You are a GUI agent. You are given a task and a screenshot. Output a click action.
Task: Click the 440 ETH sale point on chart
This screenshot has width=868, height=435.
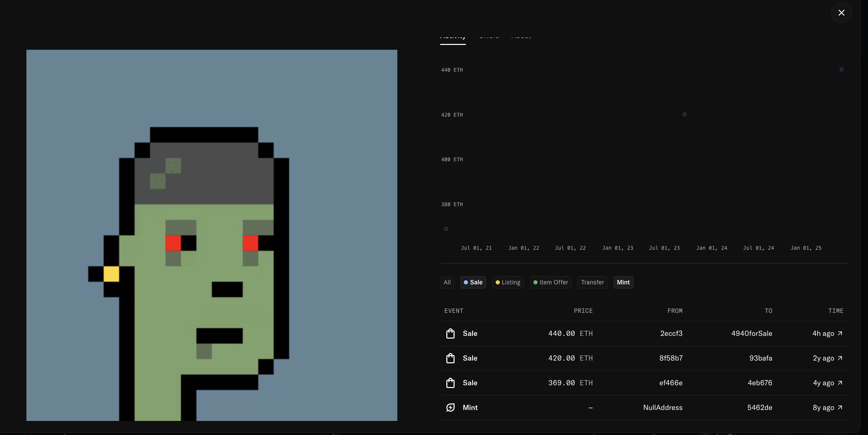841,69
